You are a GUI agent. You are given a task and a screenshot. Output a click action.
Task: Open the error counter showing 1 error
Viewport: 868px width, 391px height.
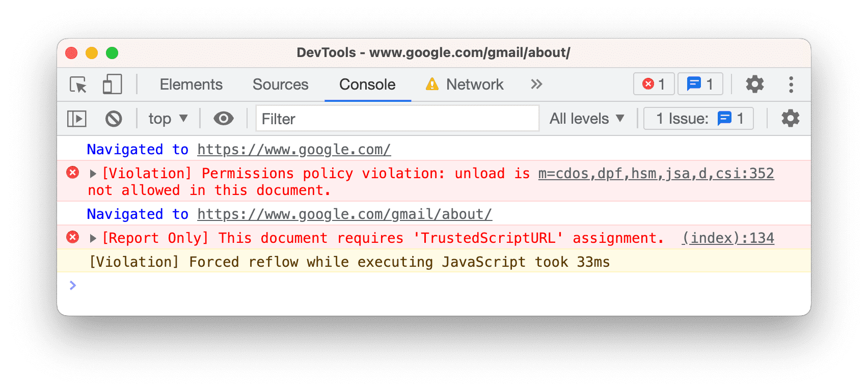(654, 84)
